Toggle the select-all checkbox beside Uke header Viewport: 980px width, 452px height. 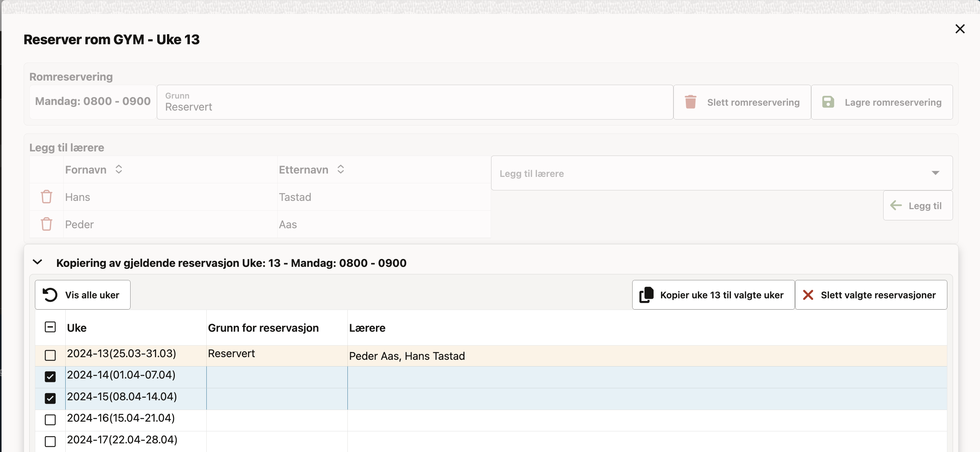point(50,327)
